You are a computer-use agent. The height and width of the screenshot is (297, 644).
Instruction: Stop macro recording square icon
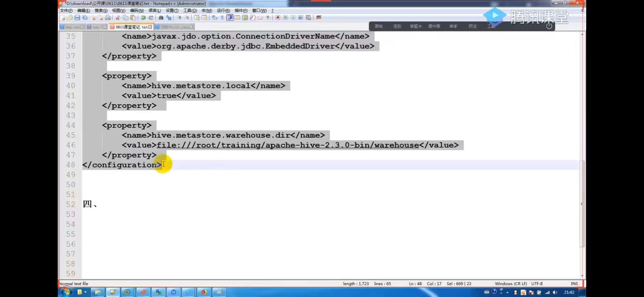[285, 18]
